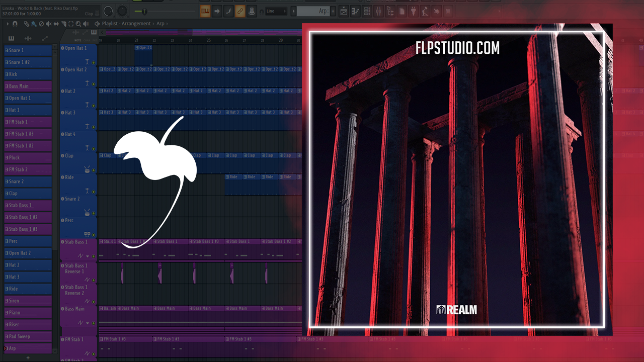The width and height of the screenshot is (644, 362).
Task: Open the Plugin picker plug icon
Action: click(x=414, y=11)
